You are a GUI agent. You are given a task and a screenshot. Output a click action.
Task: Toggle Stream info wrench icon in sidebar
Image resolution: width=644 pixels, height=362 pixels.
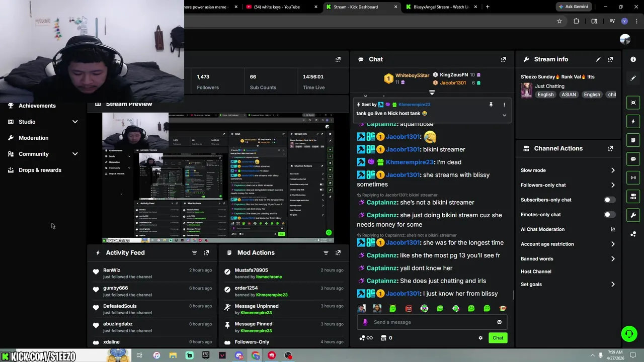click(633, 215)
